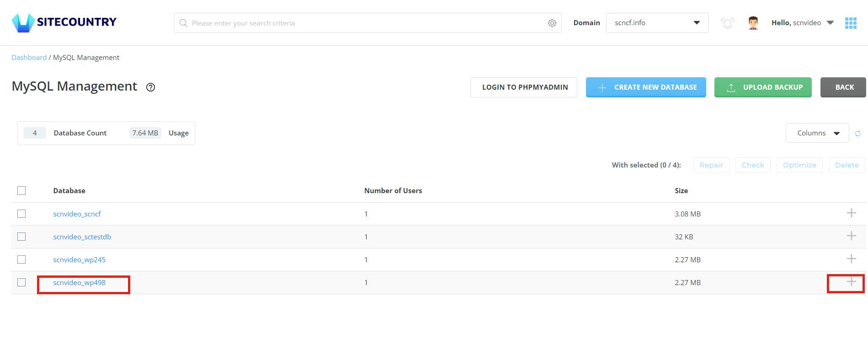This screenshot has height=340, width=868.
Task: Click Login to phpMyAdmin button
Action: tap(524, 87)
